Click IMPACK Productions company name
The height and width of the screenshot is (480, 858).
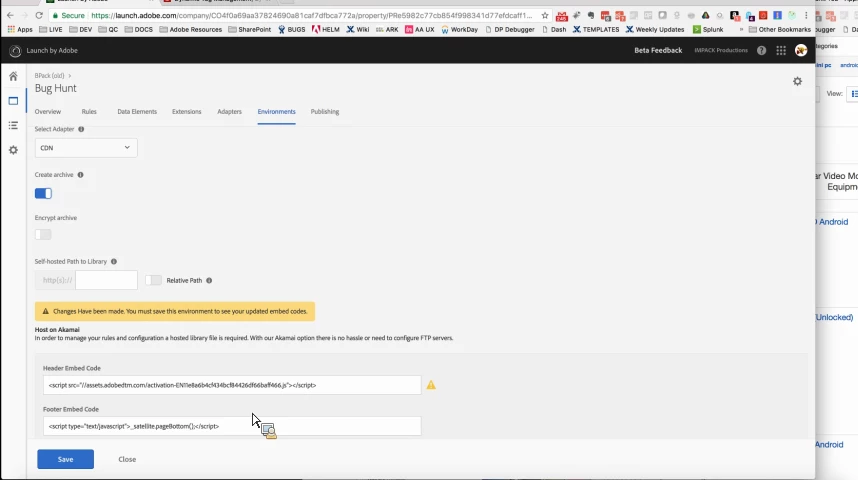(x=721, y=50)
